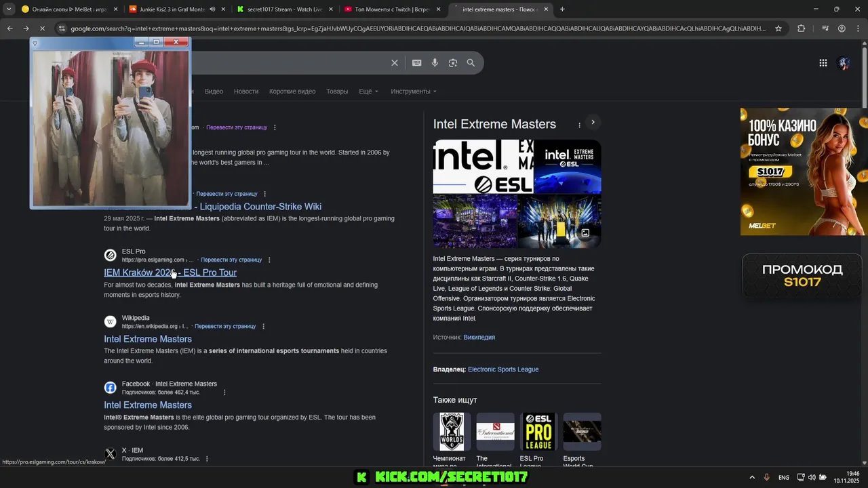Open ESL Pro League related search
This screenshot has height=488, width=868.
click(538, 439)
